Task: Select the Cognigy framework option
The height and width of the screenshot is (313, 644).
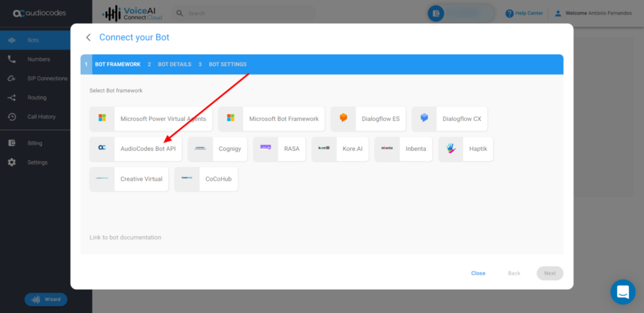Action: tap(217, 149)
